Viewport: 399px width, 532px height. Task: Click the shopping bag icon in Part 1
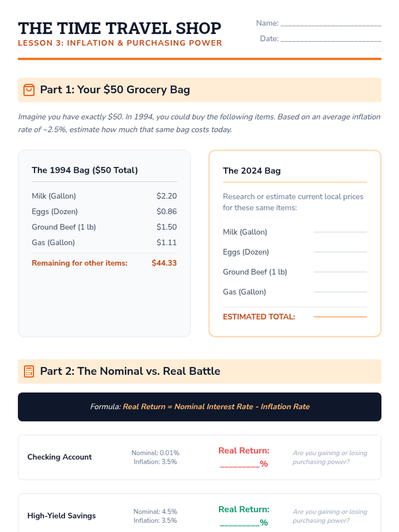[x=29, y=90]
